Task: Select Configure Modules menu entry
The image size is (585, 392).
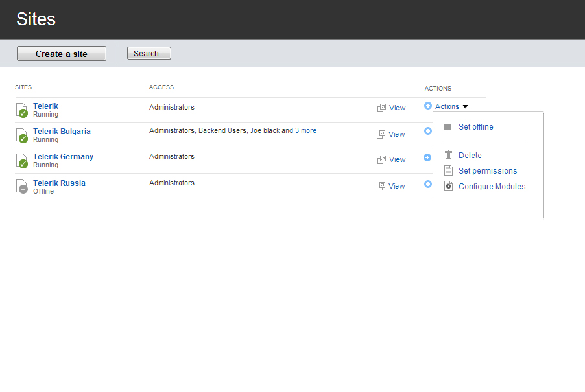Action: point(492,187)
